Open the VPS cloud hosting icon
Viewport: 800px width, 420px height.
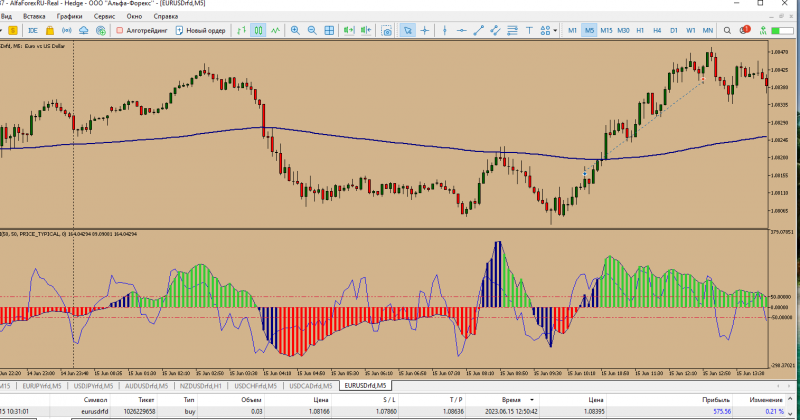pos(84,31)
